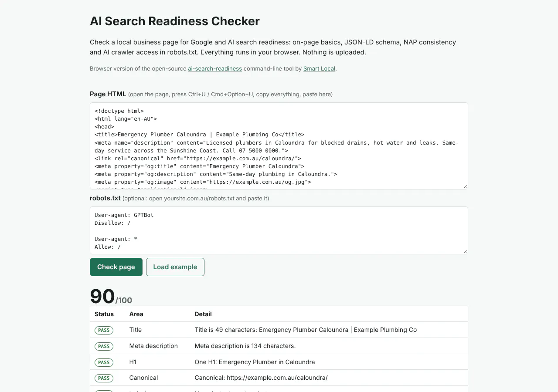The image size is (558, 392).
Task: Click the PASS badge in the H1 row
Action: (x=104, y=362)
